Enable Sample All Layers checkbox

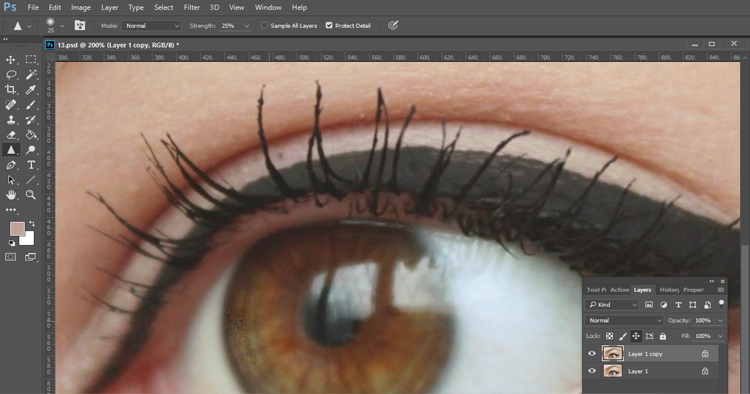tap(264, 25)
